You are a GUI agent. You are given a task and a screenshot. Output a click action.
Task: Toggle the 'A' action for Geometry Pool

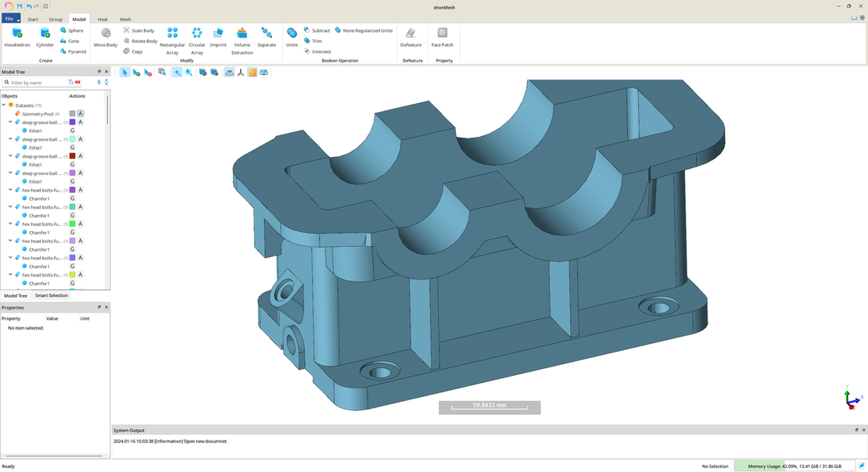point(81,114)
